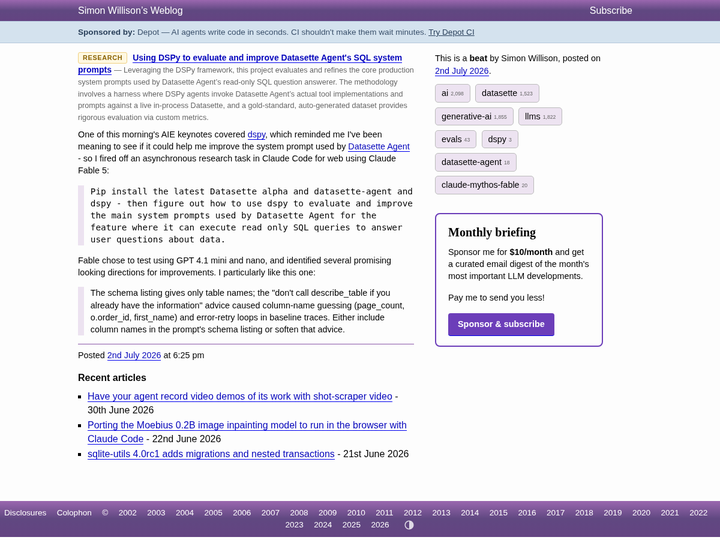The width and height of the screenshot is (720, 540).
Task: Open the sidebar 2nd July 2026 date link
Action: tap(461, 71)
